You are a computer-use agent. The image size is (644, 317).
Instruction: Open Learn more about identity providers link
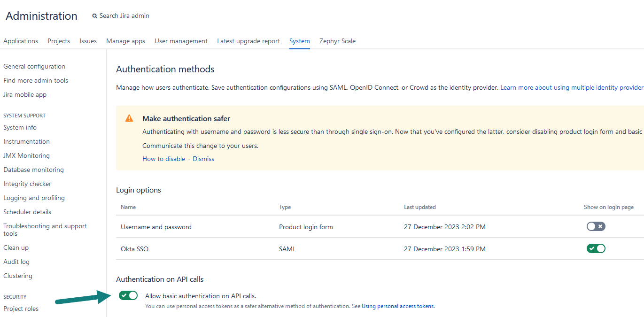tap(571, 88)
